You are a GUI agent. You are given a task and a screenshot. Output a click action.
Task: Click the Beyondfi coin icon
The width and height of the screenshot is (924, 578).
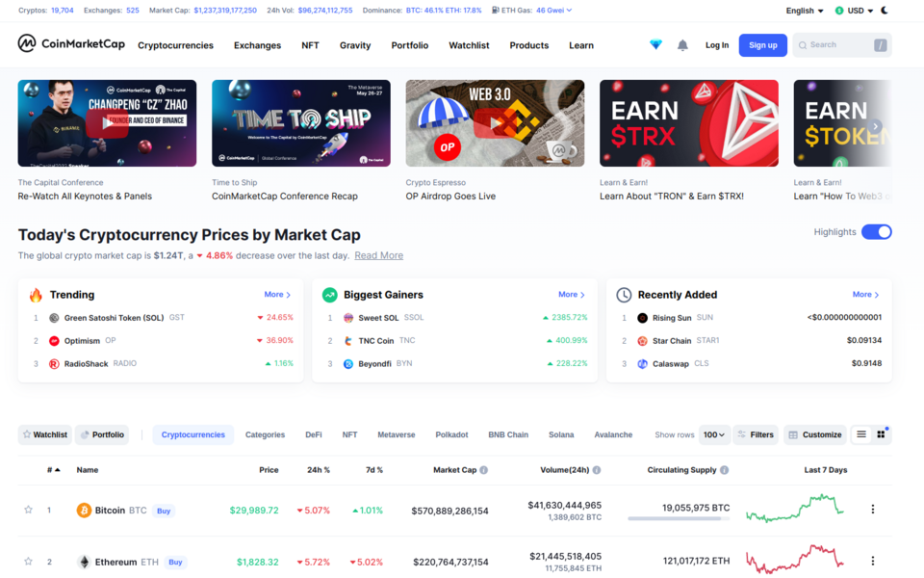point(348,364)
